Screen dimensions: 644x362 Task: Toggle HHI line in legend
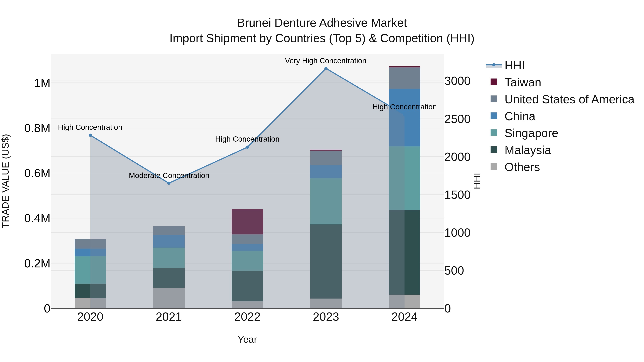click(505, 65)
